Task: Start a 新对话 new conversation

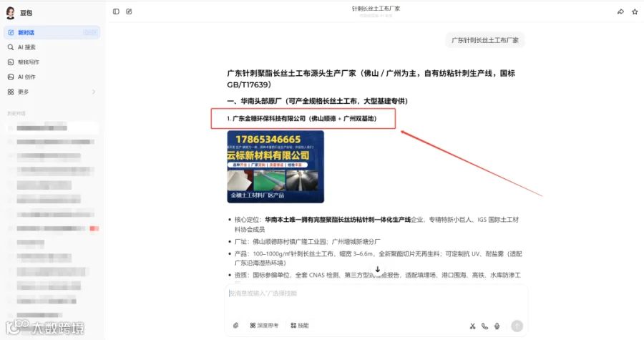Action: (52, 32)
